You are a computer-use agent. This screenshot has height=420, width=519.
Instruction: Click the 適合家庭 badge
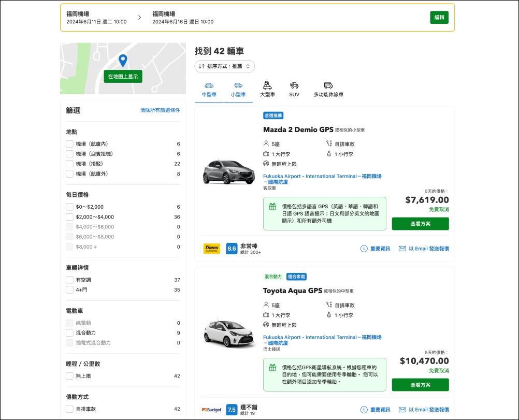297,277
